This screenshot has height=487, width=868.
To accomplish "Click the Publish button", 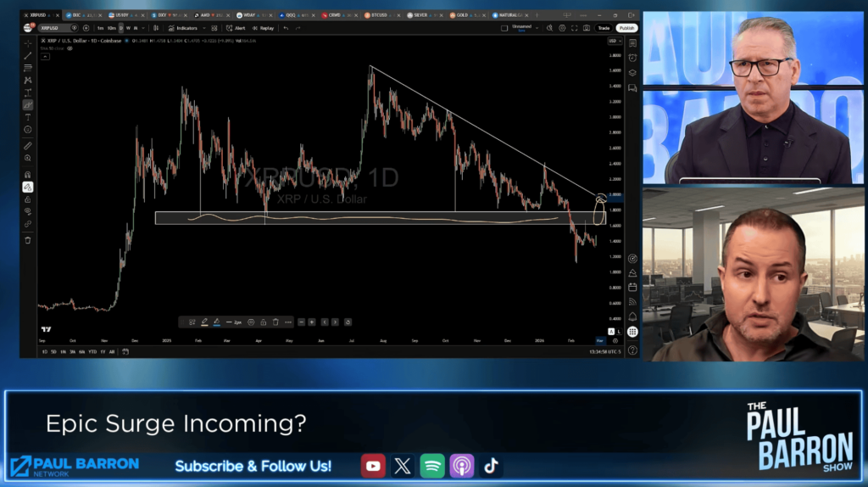I will coord(626,28).
